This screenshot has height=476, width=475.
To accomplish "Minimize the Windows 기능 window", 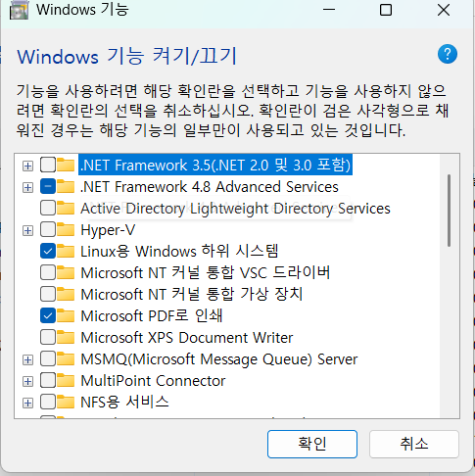I will click(x=329, y=10).
